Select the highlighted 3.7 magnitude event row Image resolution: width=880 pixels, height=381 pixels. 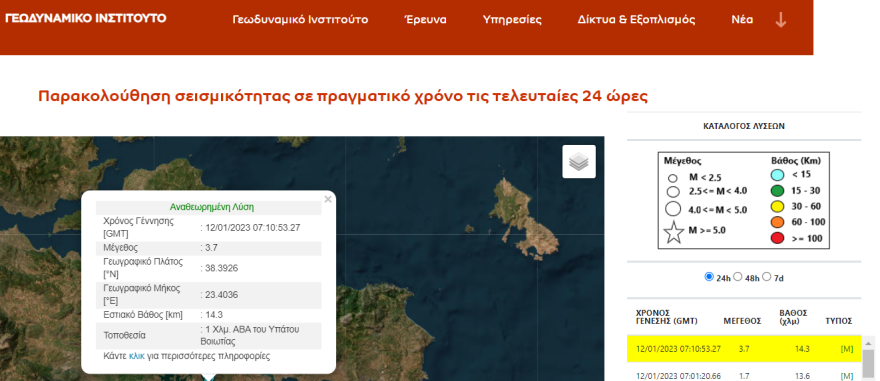[x=744, y=348]
